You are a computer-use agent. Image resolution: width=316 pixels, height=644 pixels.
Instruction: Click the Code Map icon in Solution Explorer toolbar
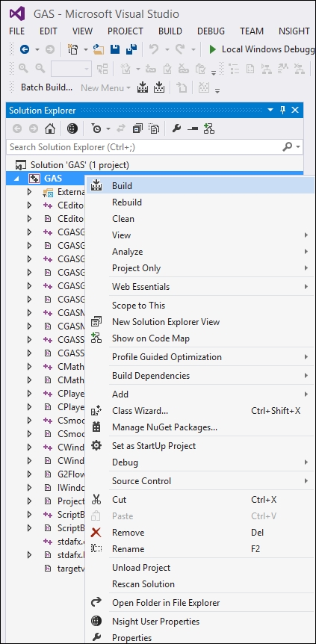point(209,129)
